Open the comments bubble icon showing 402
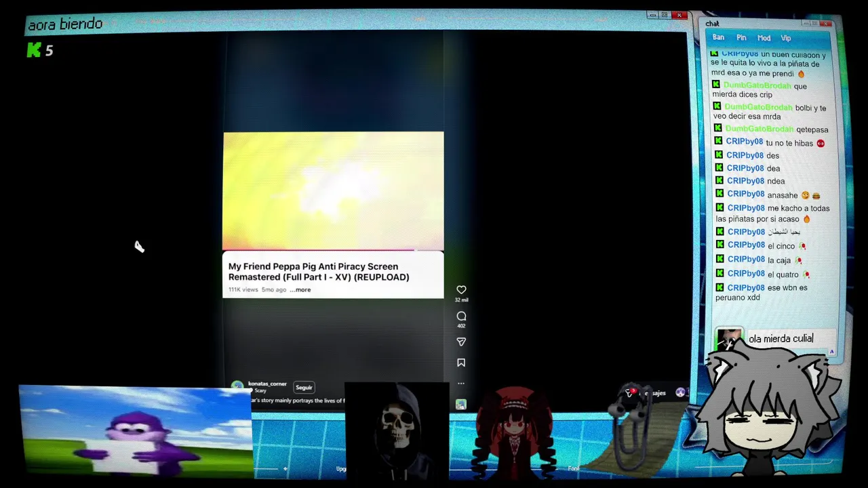 click(x=461, y=316)
